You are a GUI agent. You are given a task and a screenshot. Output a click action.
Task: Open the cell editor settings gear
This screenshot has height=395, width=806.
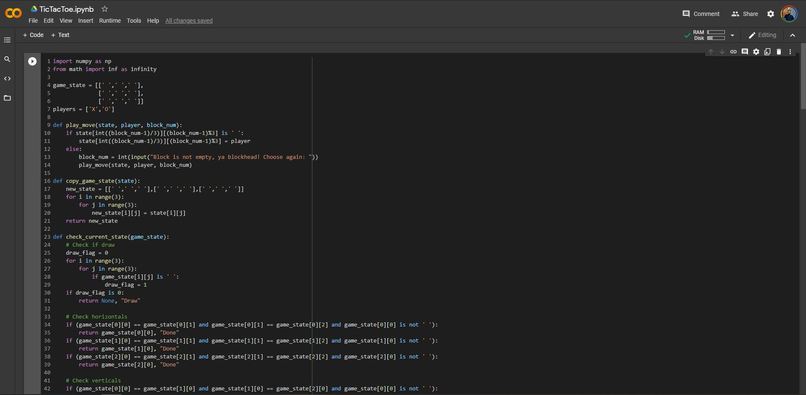(756, 51)
